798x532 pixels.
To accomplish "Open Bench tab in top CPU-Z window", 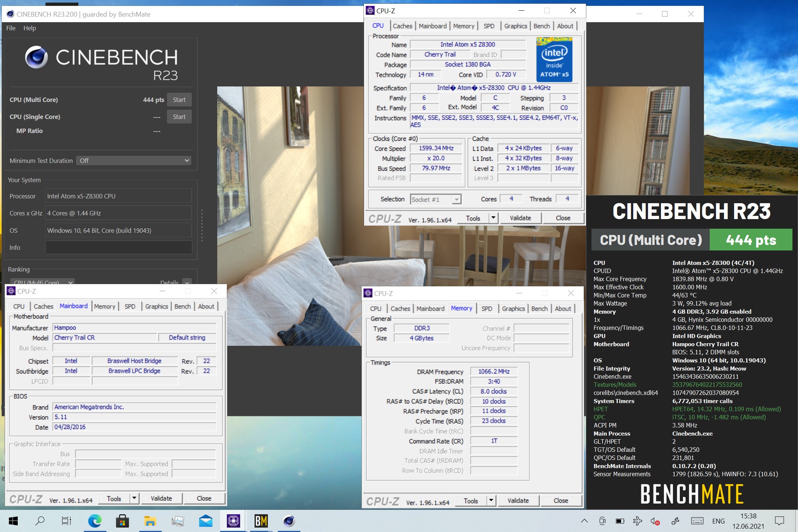I will tap(542, 26).
